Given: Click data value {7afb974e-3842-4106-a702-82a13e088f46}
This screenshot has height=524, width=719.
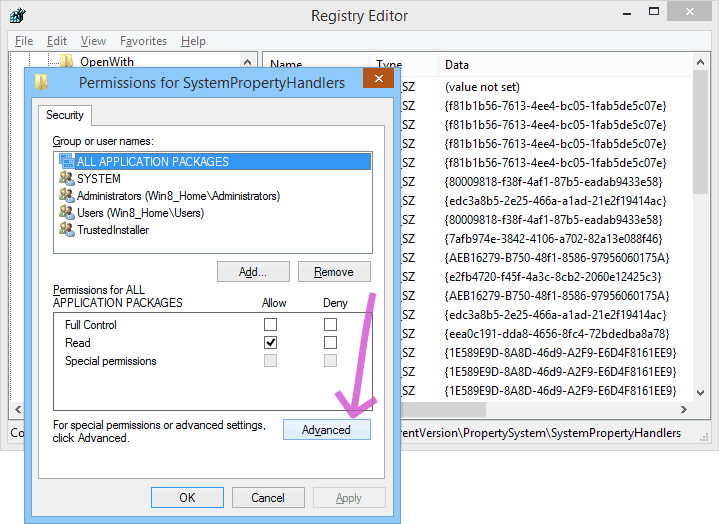Looking at the screenshot, I should click(553, 238).
